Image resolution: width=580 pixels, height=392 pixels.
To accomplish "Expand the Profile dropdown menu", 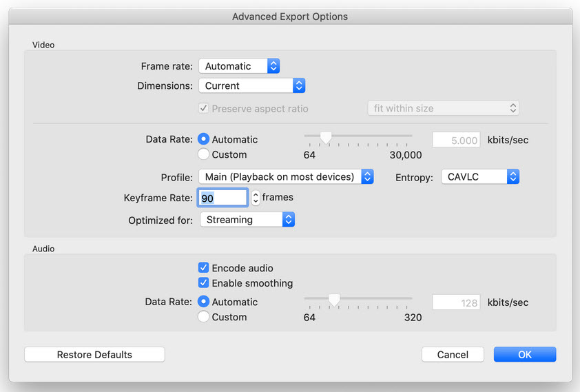I will click(x=286, y=177).
